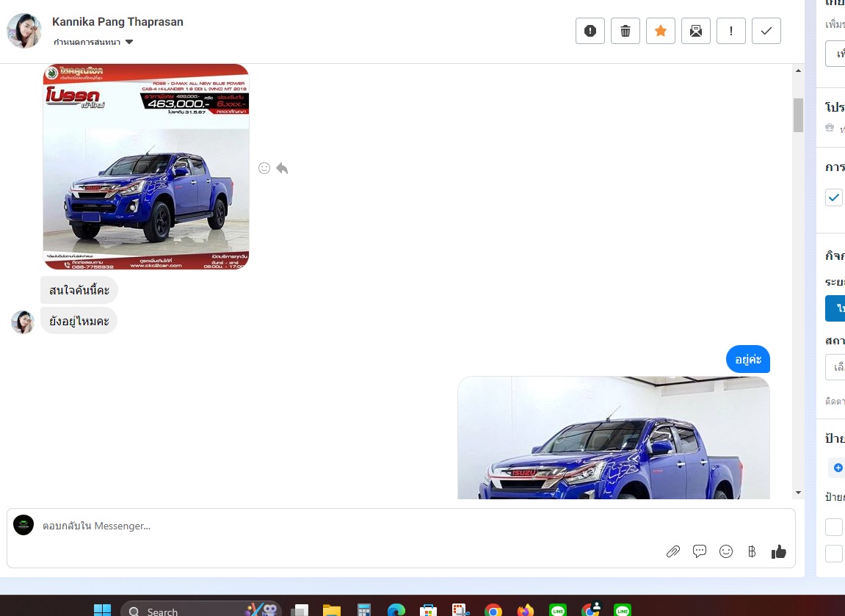
Task: Mark conversation unread via envelope icon
Action: [x=696, y=31]
